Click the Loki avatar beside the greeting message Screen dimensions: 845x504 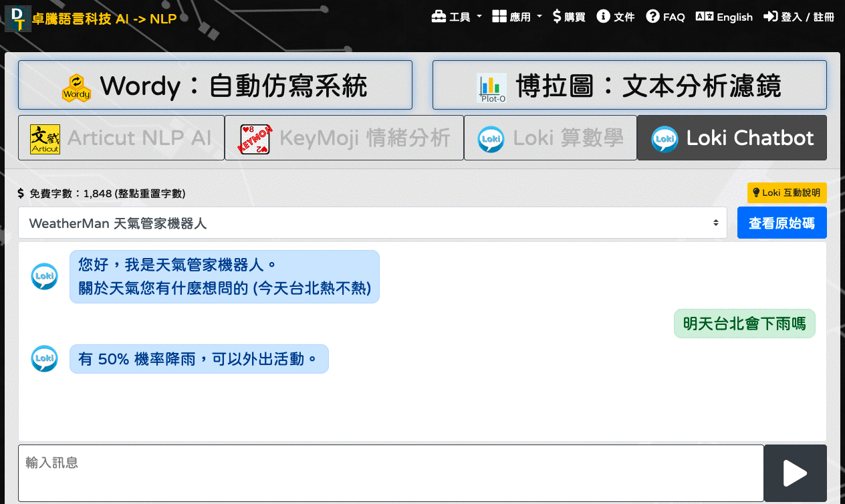pos(44,275)
